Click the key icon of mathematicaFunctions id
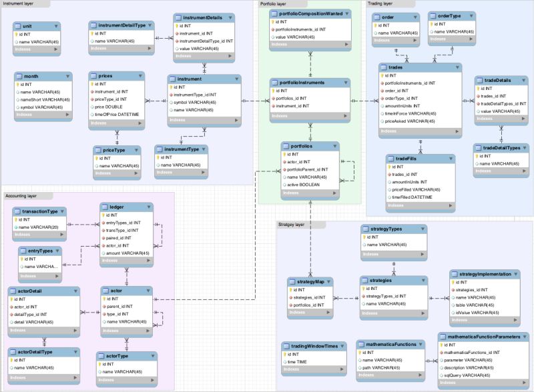Screen dimensions: 534x392 [x=360, y=354]
